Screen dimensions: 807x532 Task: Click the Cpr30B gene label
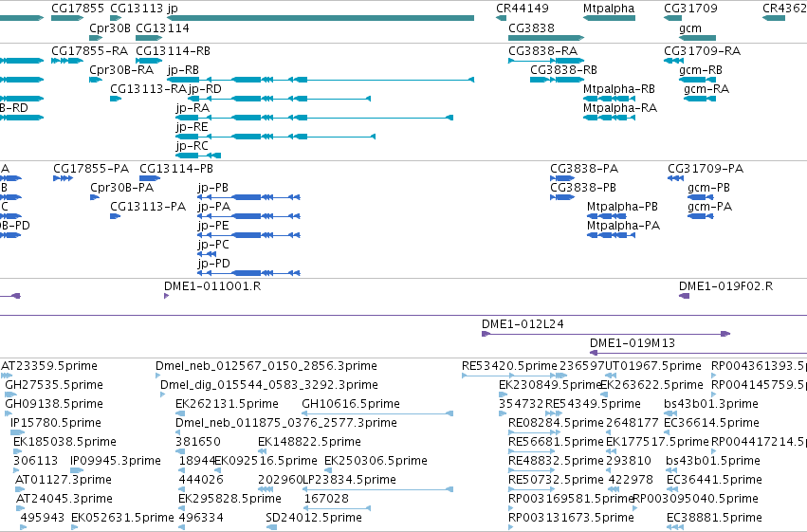(110, 28)
